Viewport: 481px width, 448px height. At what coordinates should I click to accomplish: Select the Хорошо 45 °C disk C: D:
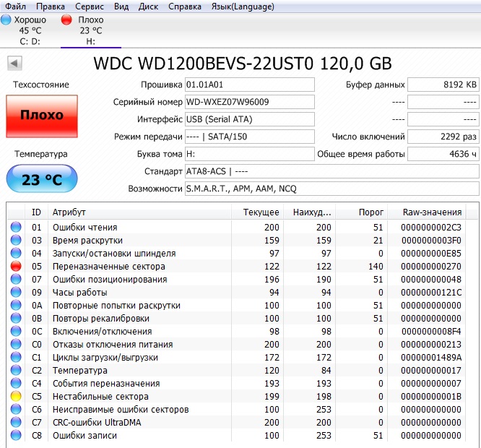[x=30, y=30]
